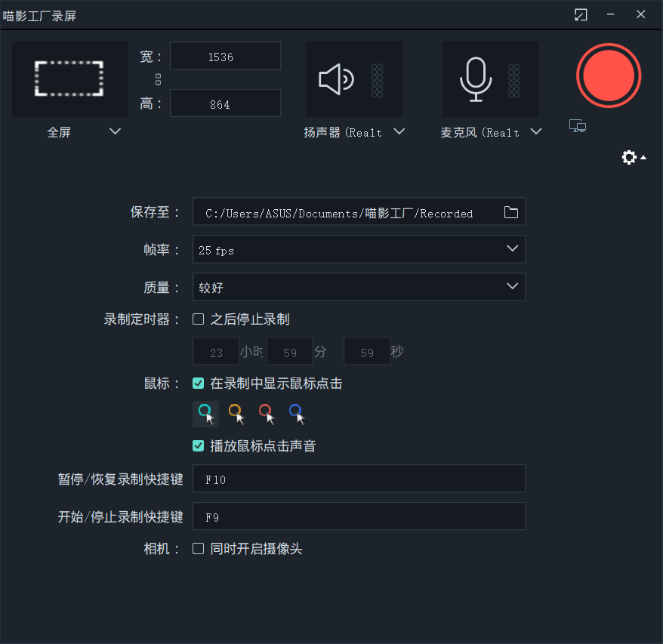The height and width of the screenshot is (644, 663).
Task: Select the teal mouse click highlight style
Action: click(x=205, y=414)
